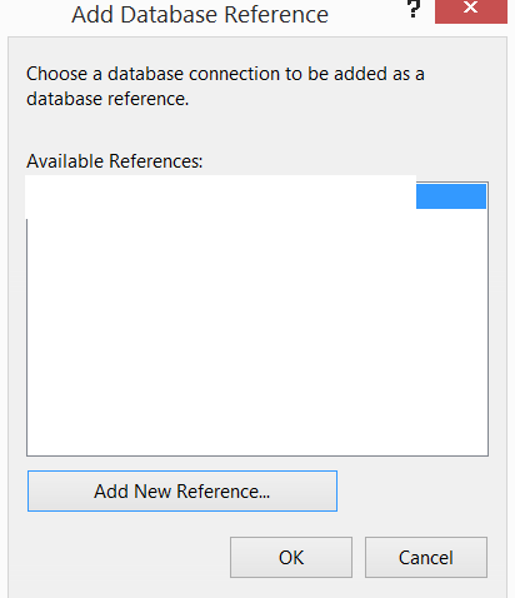The width and height of the screenshot is (515, 598).
Task: Click the 'database reference.' text line
Action: tap(108, 99)
